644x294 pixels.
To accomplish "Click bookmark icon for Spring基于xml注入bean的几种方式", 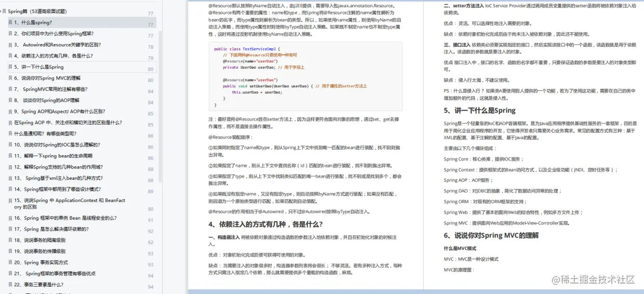I will (10, 178).
